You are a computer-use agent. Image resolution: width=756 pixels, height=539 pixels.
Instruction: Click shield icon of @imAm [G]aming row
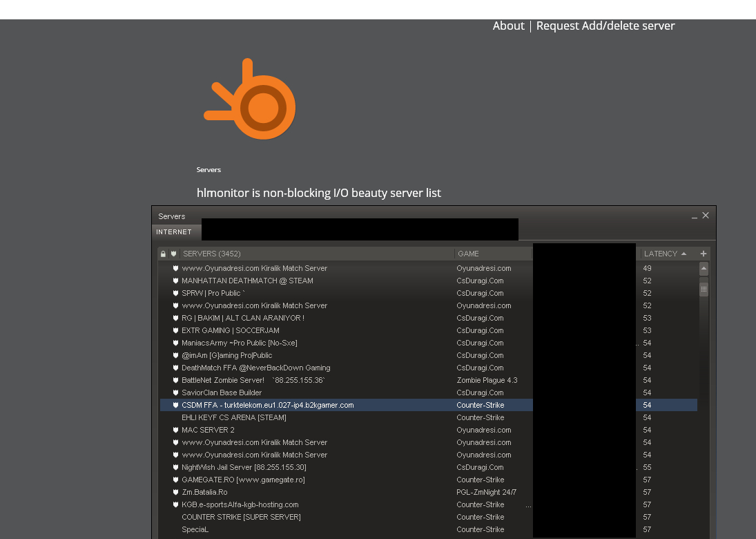tap(175, 356)
